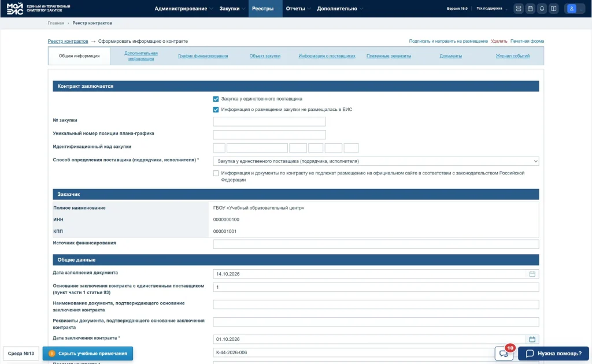Viewport: 592px width, 364px height.
Task: Switch to Информация о поставщиках tab
Action: point(327,56)
